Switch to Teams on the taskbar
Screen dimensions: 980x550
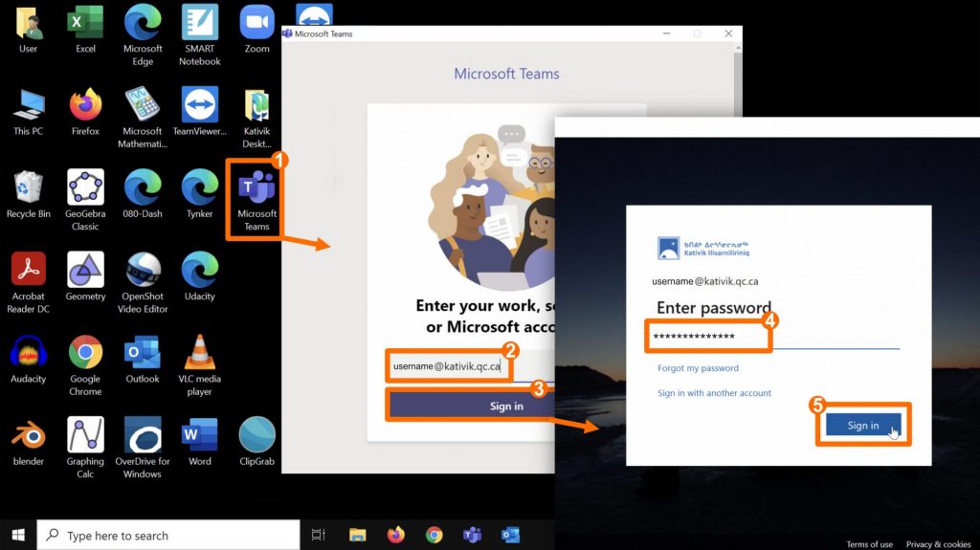coord(473,535)
